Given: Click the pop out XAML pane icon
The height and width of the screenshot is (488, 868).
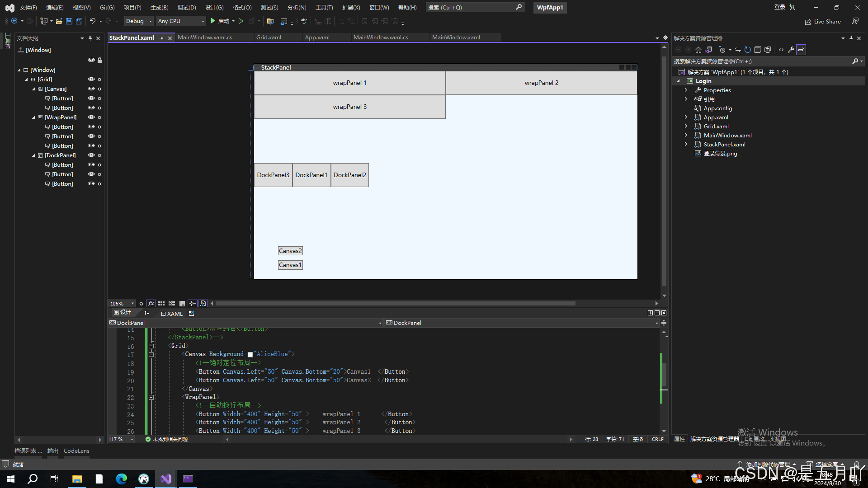Looking at the screenshot, I should (x=192, y=313).
